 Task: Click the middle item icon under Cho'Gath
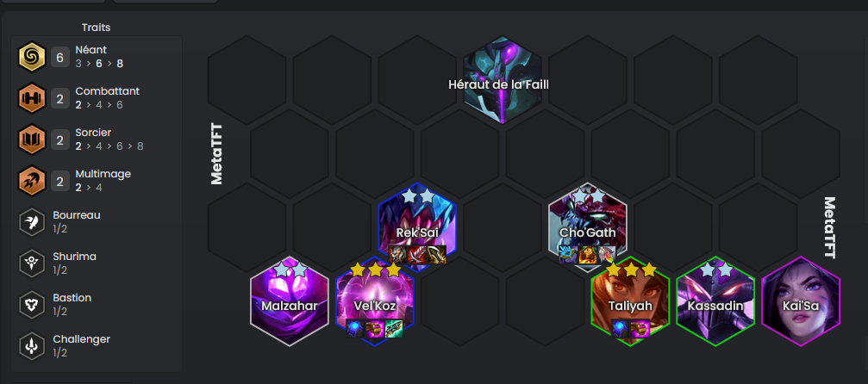(x=587, y=255)
